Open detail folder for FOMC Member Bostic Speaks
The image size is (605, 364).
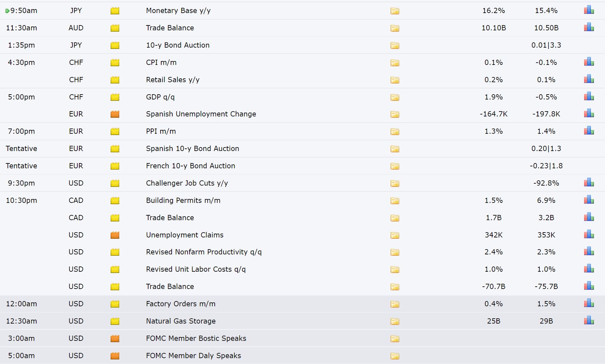(395, 339)
